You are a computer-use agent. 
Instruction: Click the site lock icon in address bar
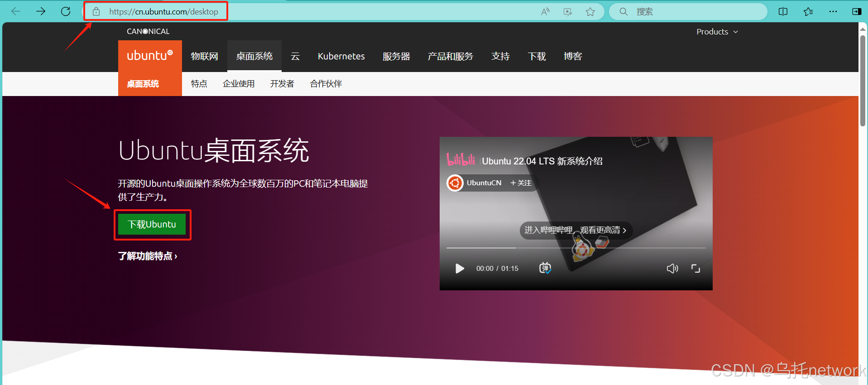click(x=96, y=12)
